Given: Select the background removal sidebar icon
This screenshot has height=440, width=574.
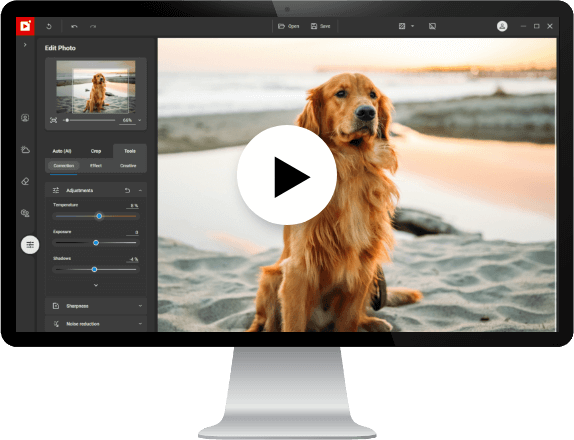Looking at the screenshot, I should coord(25,213).
